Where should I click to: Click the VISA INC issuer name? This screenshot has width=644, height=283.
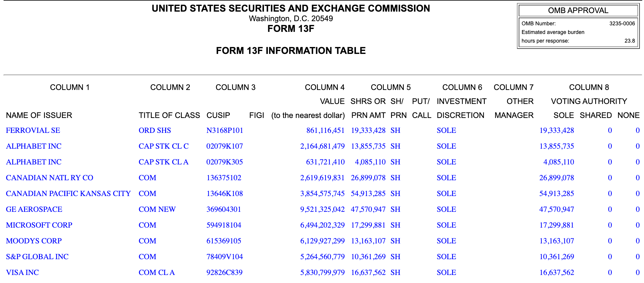22,273
